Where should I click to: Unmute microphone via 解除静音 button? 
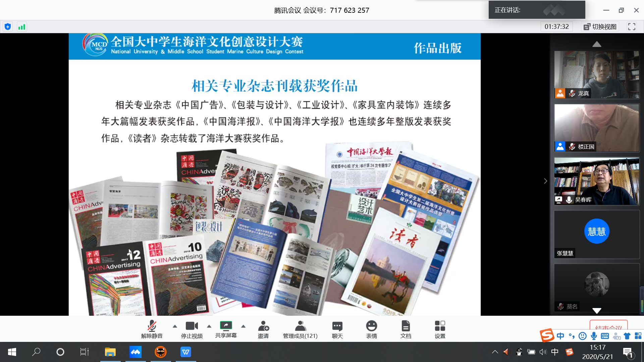click(x=152, y=329)
